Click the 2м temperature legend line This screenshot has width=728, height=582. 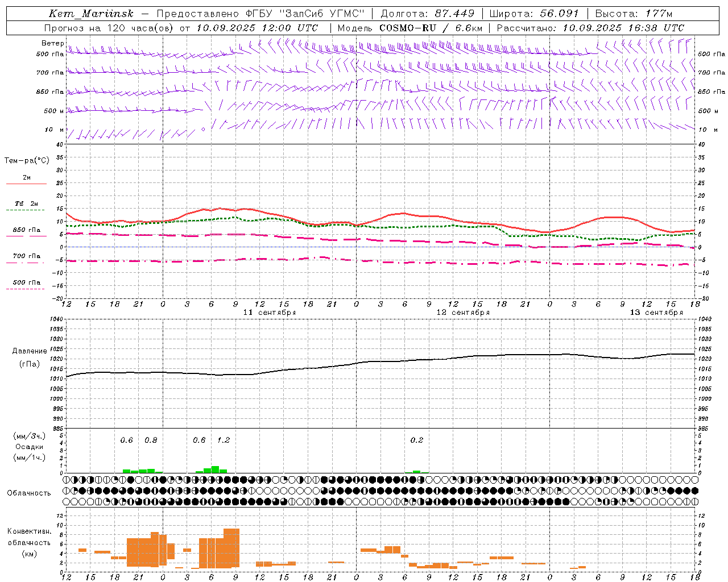pos(27,180)
